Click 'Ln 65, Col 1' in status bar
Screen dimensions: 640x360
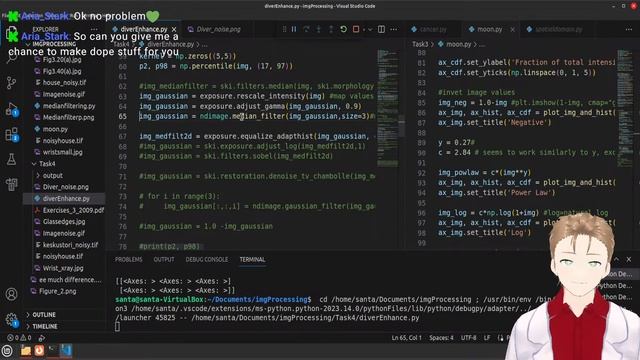point(406,338)
